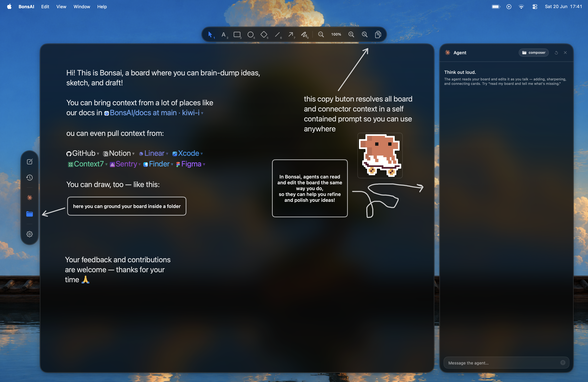Expand the Xcode dropdown arrow
The width and height of the screenshot is (588, 382).
(x=202, y=154)
